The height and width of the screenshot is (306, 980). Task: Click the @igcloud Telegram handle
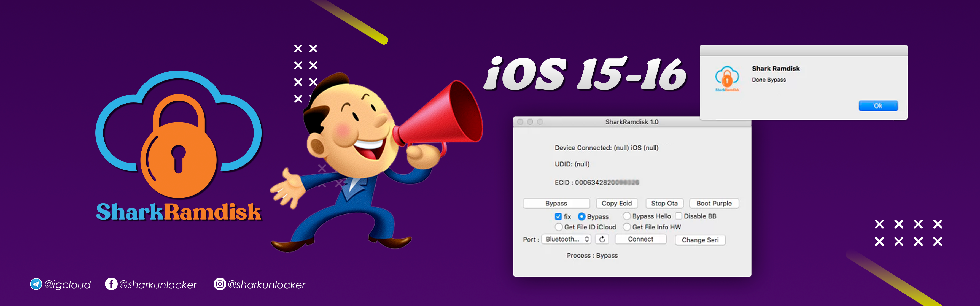pyautogui.click(x=68, y=285)
